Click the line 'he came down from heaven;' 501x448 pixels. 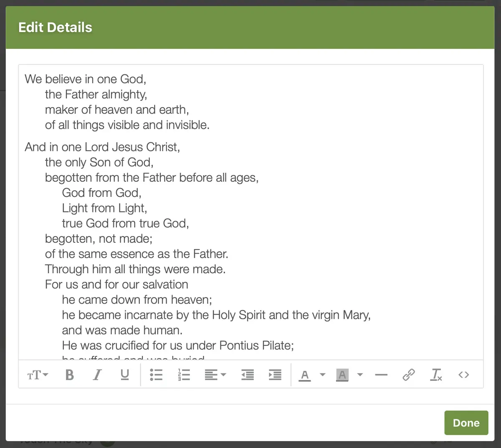click(x=137, y=300)
